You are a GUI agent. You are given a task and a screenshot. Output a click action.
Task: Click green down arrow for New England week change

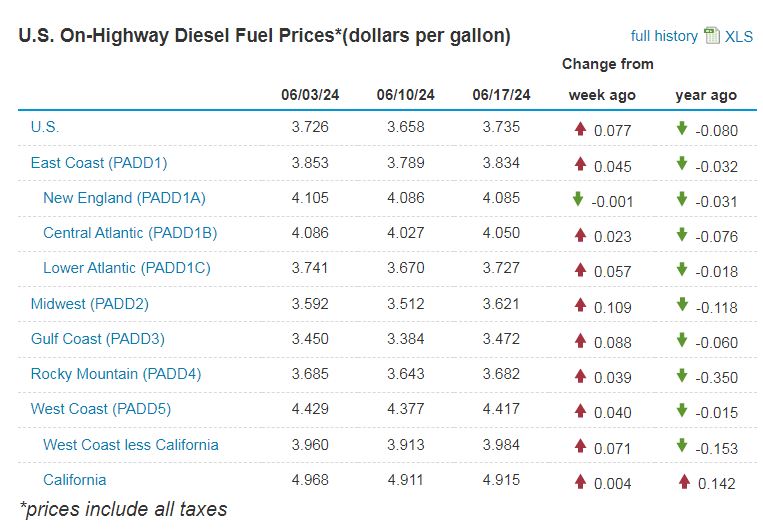point(578,199)
